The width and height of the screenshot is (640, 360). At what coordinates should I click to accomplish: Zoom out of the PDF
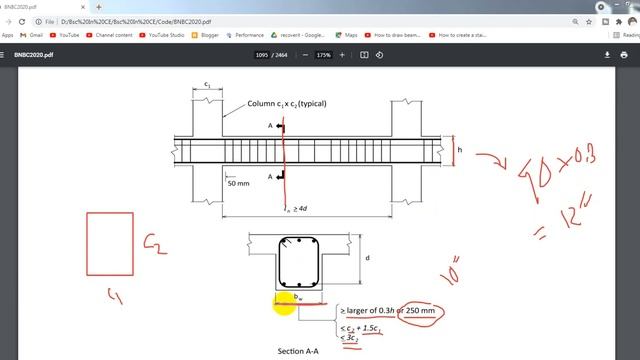[x=305, y=55]
